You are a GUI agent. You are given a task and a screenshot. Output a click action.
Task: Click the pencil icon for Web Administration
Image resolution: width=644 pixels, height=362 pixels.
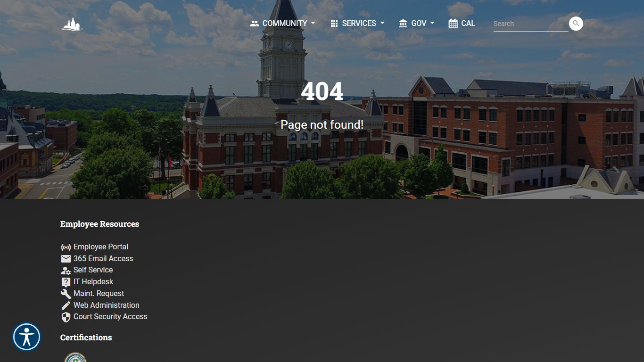(x=66, y=305)
